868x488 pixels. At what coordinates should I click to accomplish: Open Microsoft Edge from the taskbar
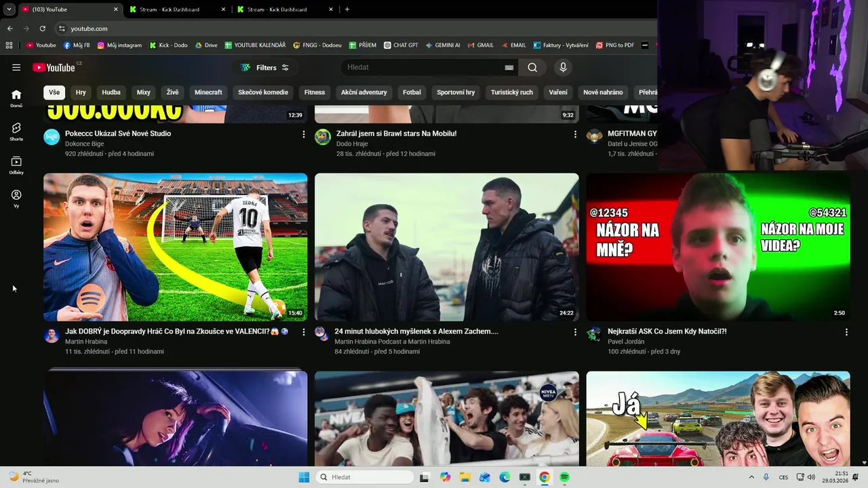(505, 477)
